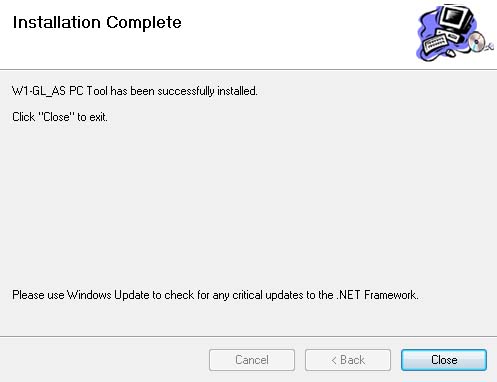Click the 'Click "Close" to exit' instruction
This screenshot has width=497, height=382.
60,117
